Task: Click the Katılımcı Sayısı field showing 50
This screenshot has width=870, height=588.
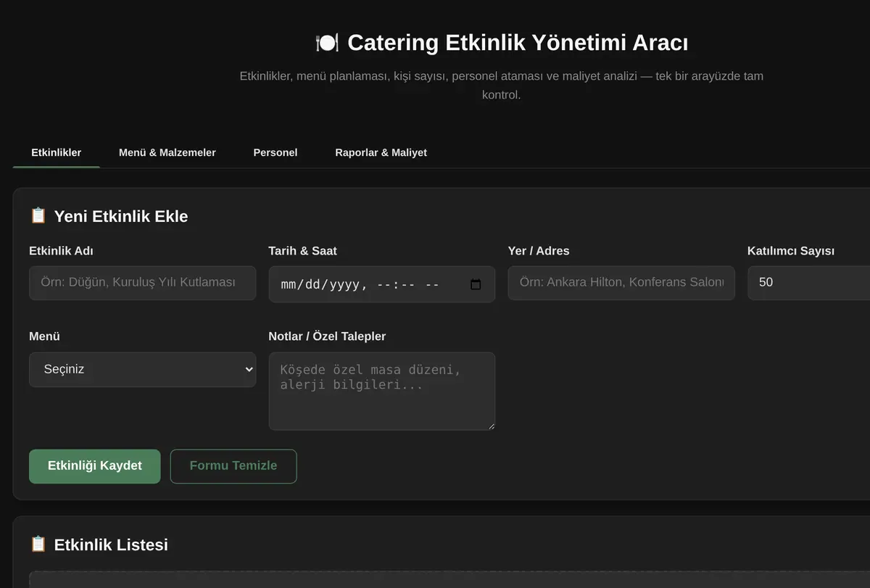Action: tap(808, 283)
